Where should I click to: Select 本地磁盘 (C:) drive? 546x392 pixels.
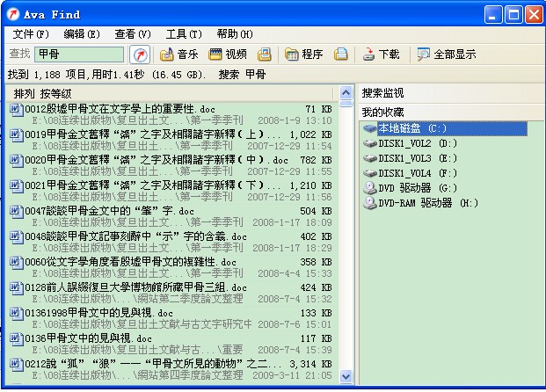coord(413,128)
